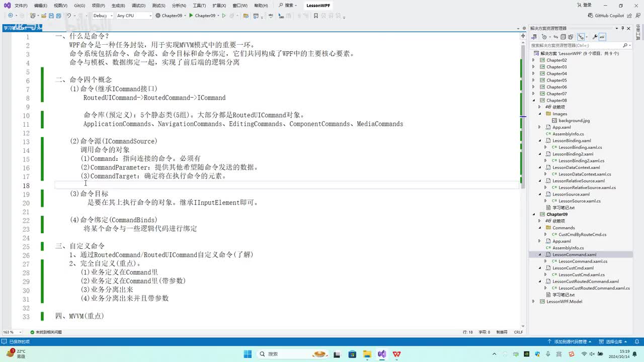Open Visual Studio from Windows taskbar
This screenshot has width=644, height=362.
point(382,354)
